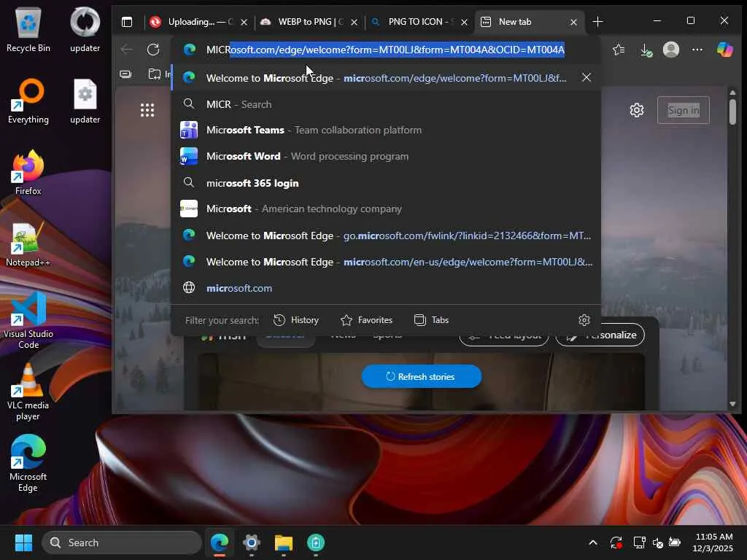Switch to the WEBP to PNG tab
The image size is (747, 560).
(x=308, y=22)
